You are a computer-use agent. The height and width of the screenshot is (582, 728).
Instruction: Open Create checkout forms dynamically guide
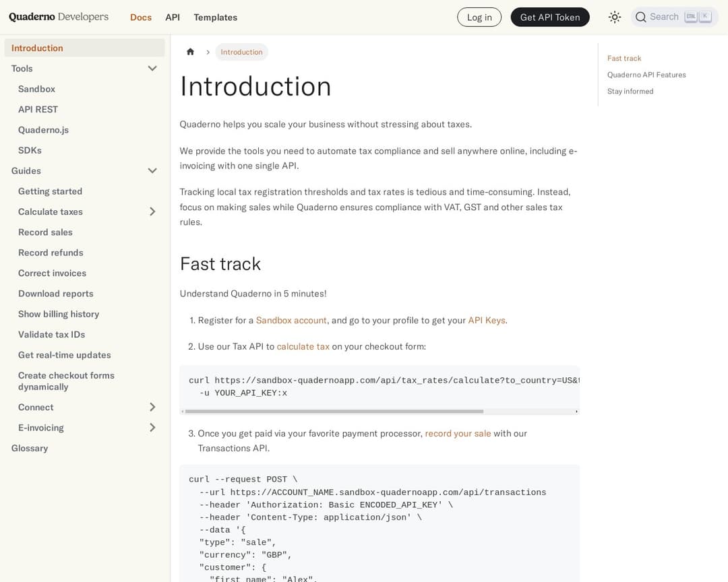click(66, 381)
